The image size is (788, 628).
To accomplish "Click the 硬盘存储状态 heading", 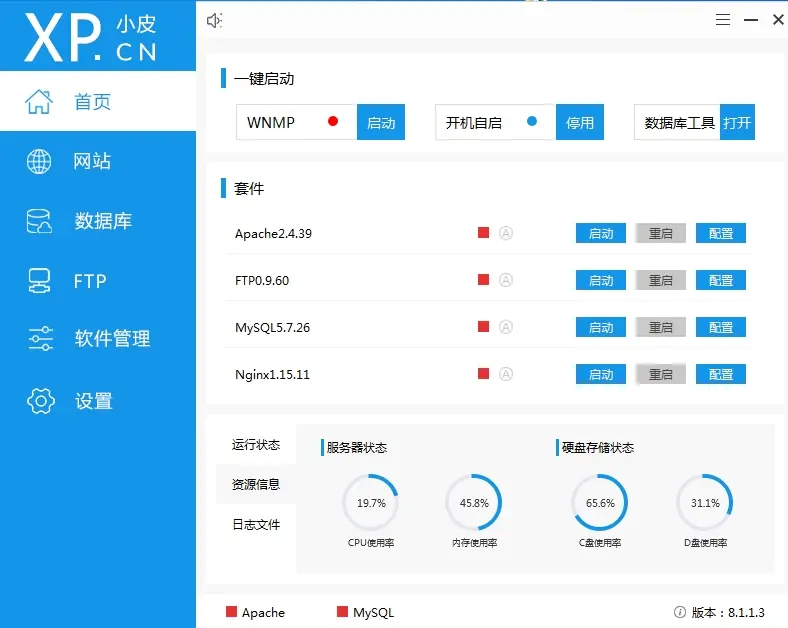I will click(x=598, y=448).
